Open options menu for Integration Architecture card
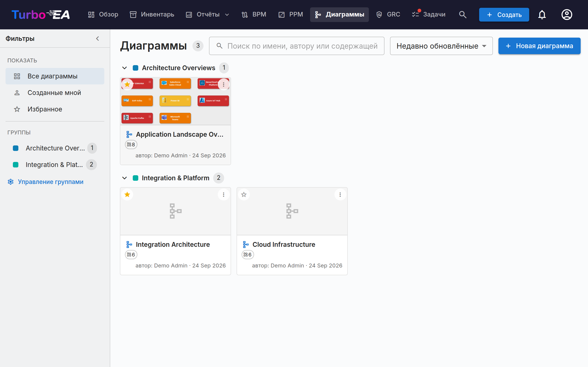This screenshot has height=367, width=588. coord(223,195)
